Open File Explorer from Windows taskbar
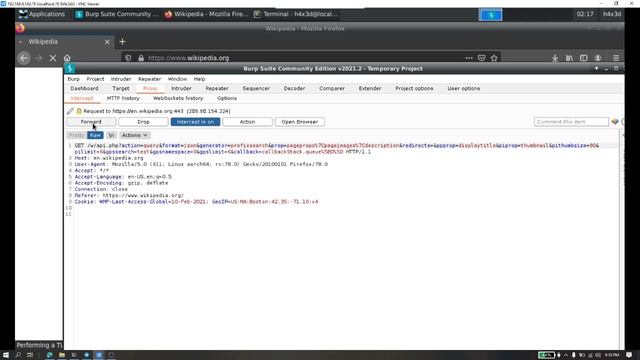Image resolution: width=640 pixels, height=360 pixels. 62,355
